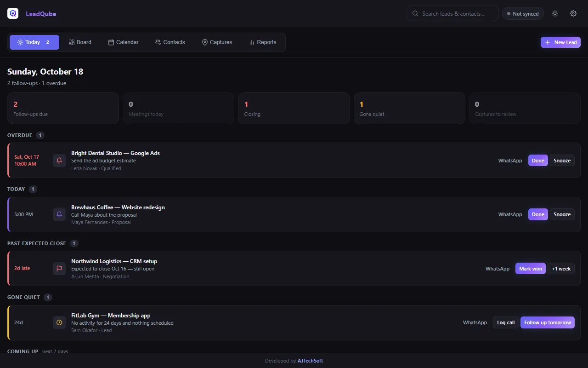Viewport: 588px width, 368px height.
Task: Switch to the Reports tab
Action: (262, 42)
